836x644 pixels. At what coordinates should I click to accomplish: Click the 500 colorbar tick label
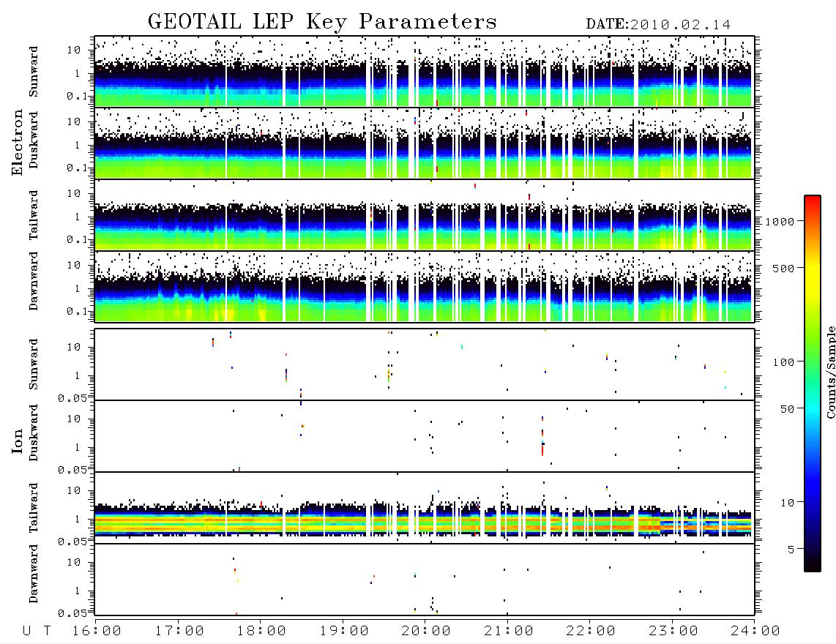783,268
